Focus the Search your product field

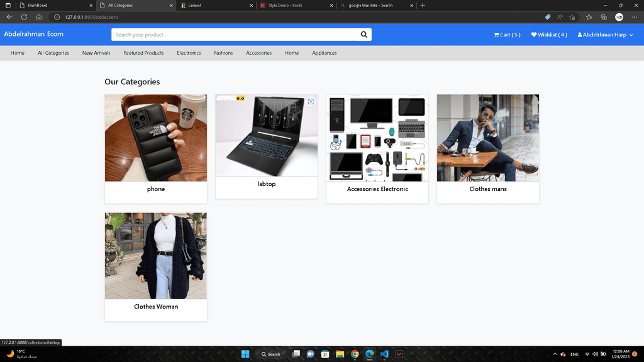point(235,35)
